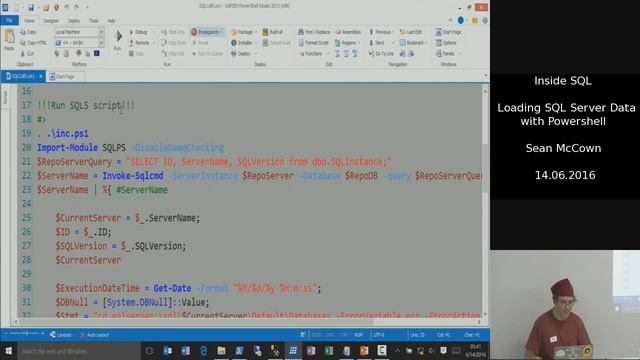The image size is (640, 360).
Task: Open Find / Replace
Action: 314,32
